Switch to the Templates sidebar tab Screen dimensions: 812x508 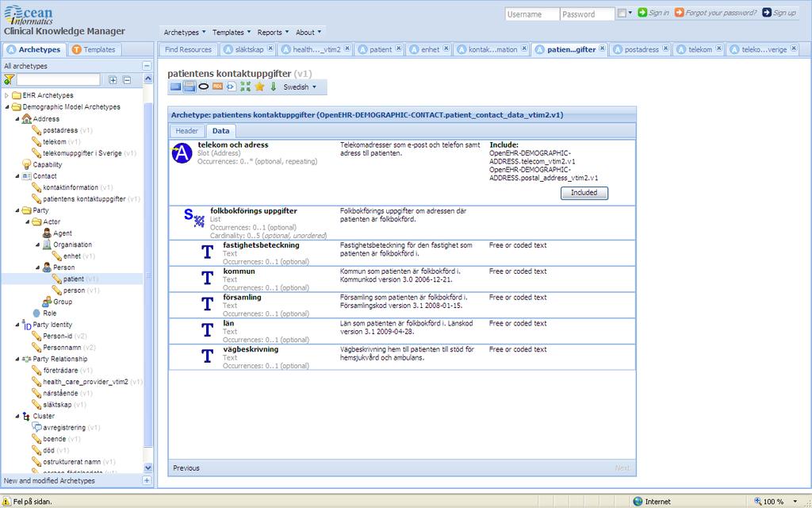[94, 50]
